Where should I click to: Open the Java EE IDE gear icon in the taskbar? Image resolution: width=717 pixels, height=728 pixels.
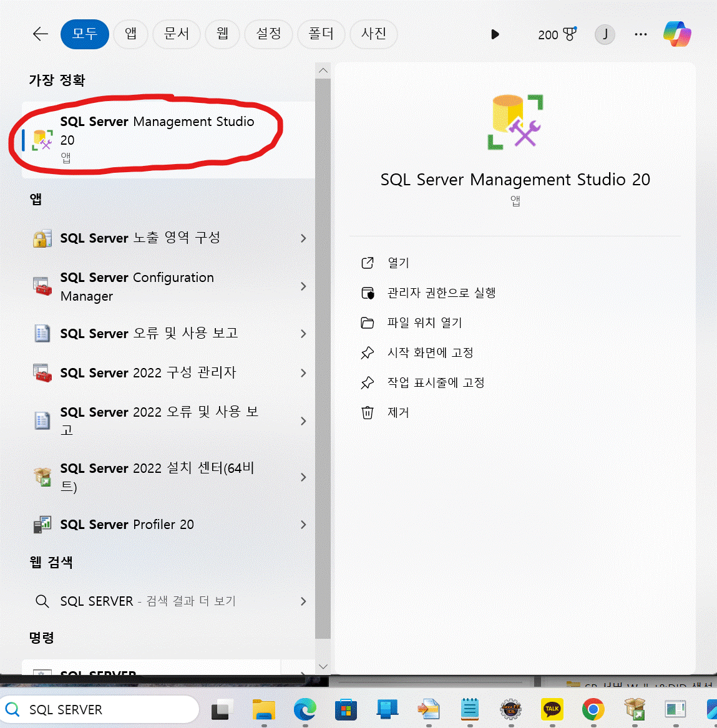click(511, 709)
